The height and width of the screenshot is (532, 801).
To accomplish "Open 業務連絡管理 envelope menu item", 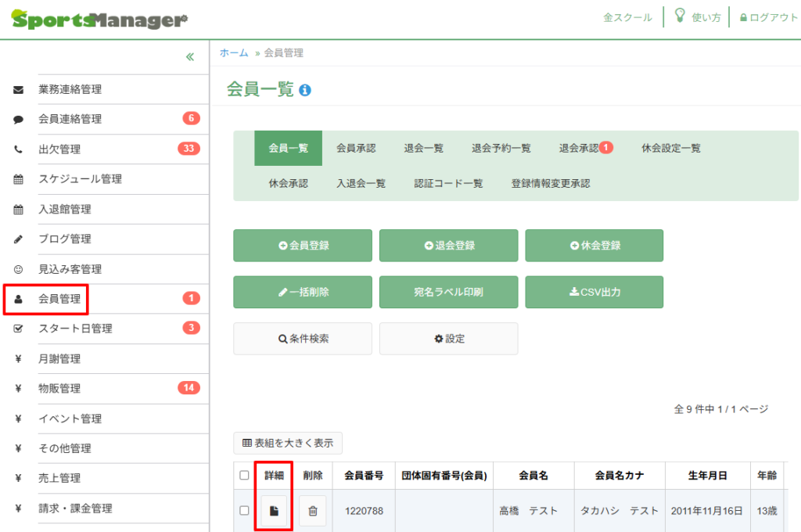I will 70,89.
